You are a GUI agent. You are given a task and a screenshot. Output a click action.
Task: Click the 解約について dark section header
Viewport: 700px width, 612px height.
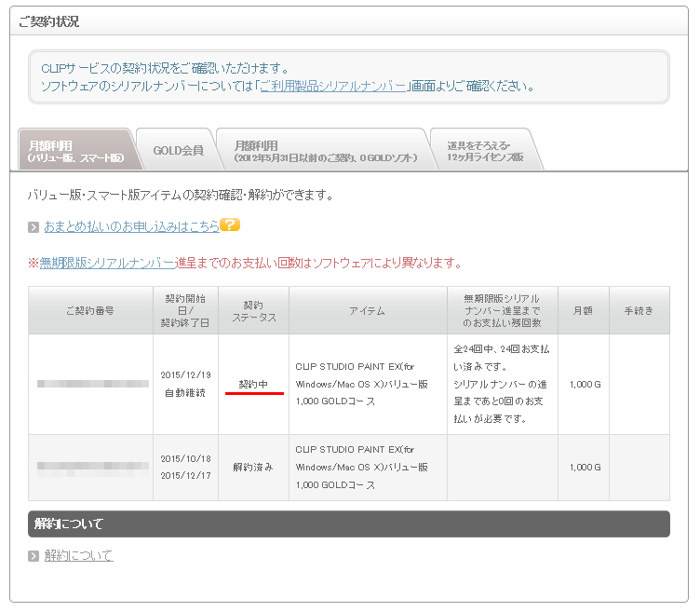click(349, 524)
